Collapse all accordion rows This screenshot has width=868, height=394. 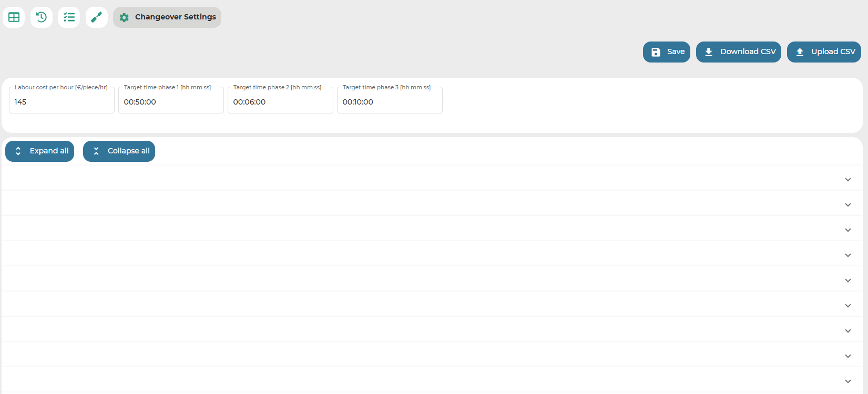[x=119, y=151]
